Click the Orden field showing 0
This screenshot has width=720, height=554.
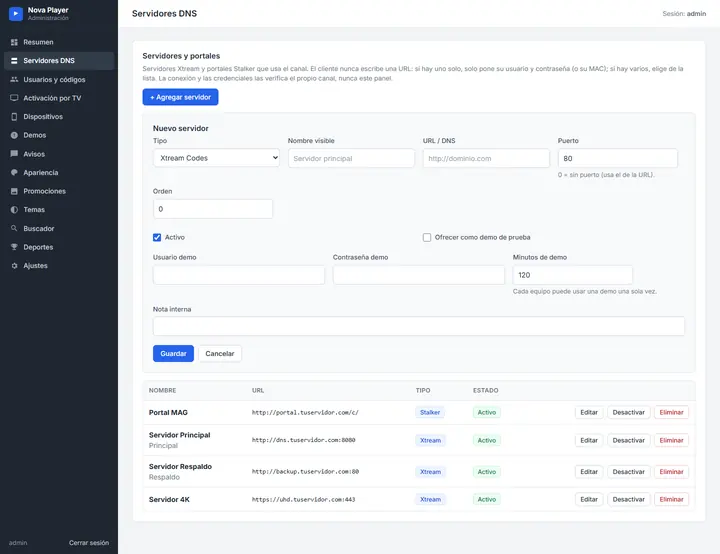pos(213,209)
